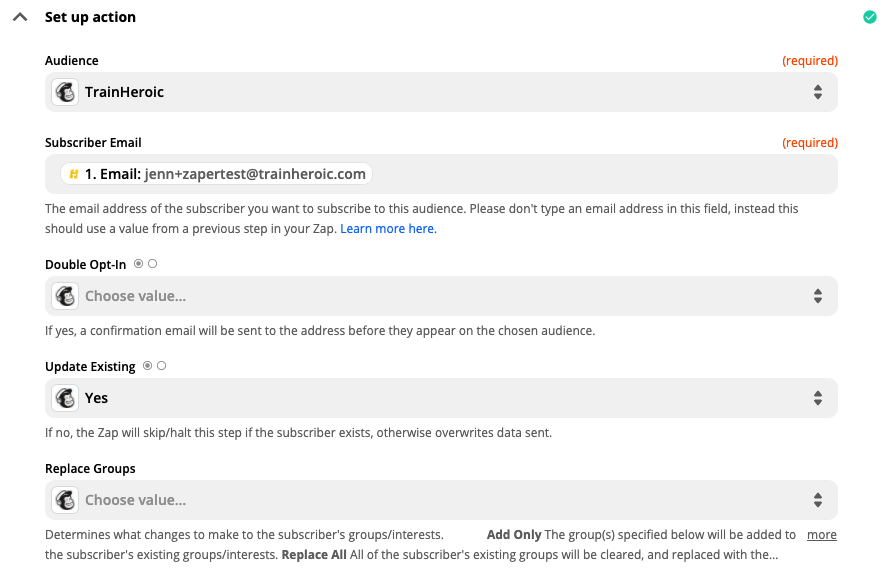Click the Update Existing label
This screenshot has width=882, height=573.
pyautogui.click(x=90, y=367)
